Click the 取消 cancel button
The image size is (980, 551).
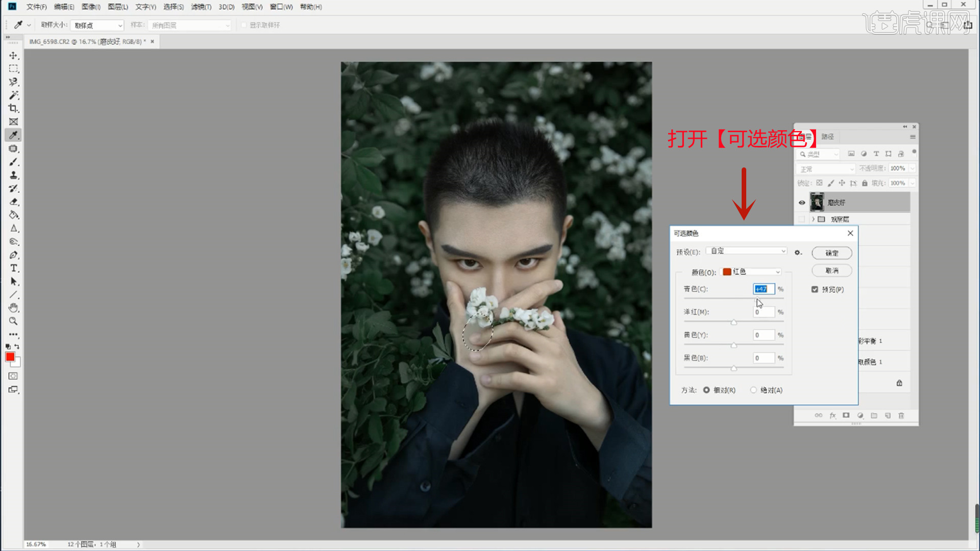[x=831, y=270]
